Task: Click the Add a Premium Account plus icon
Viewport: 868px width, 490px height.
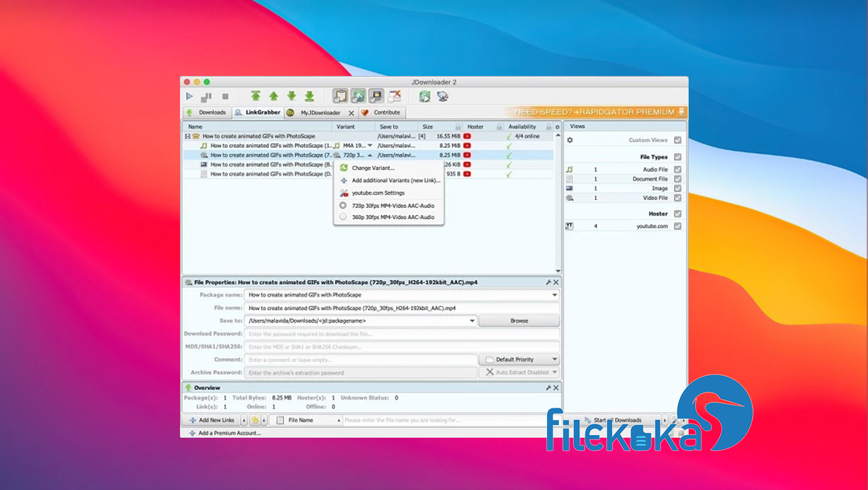Action: pyautogui.click(x=192, y=433)
